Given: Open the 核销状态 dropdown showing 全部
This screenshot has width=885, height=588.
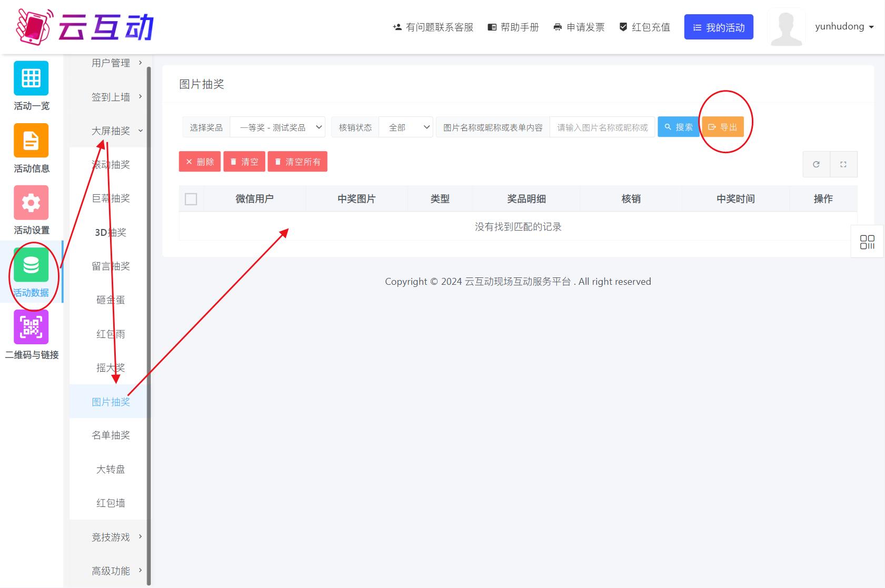Looking at the screenshot, I should tap(406, 127).
